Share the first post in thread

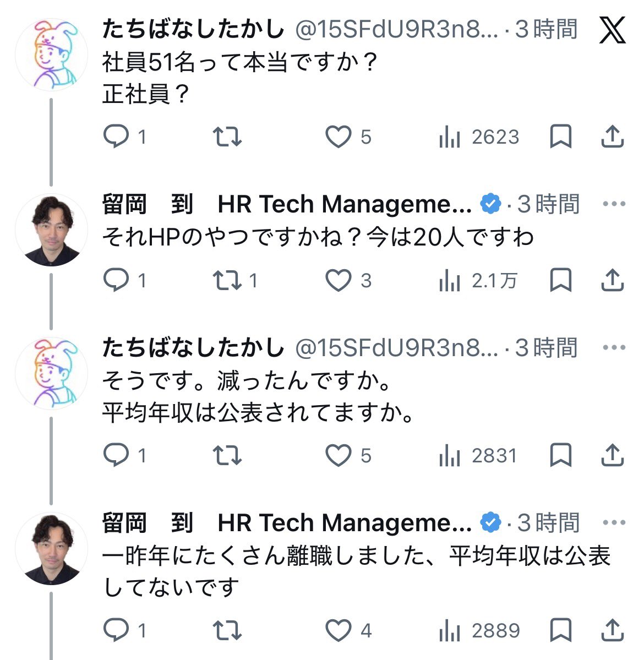[x=612, y=137]
